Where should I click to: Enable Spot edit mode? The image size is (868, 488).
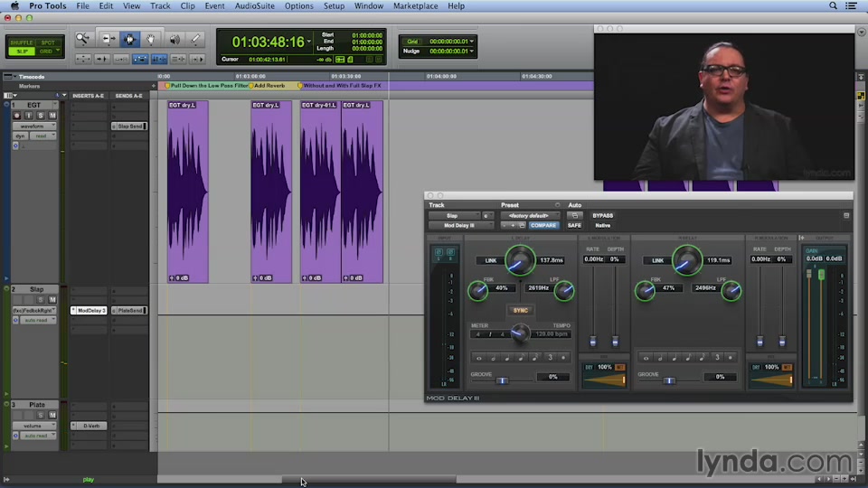(48, 42)
